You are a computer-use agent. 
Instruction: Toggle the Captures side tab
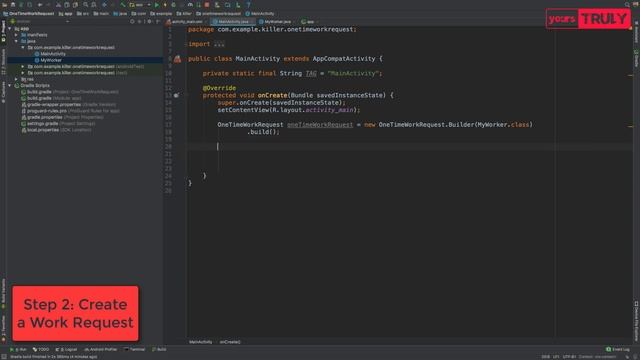[x=3, y=92]
